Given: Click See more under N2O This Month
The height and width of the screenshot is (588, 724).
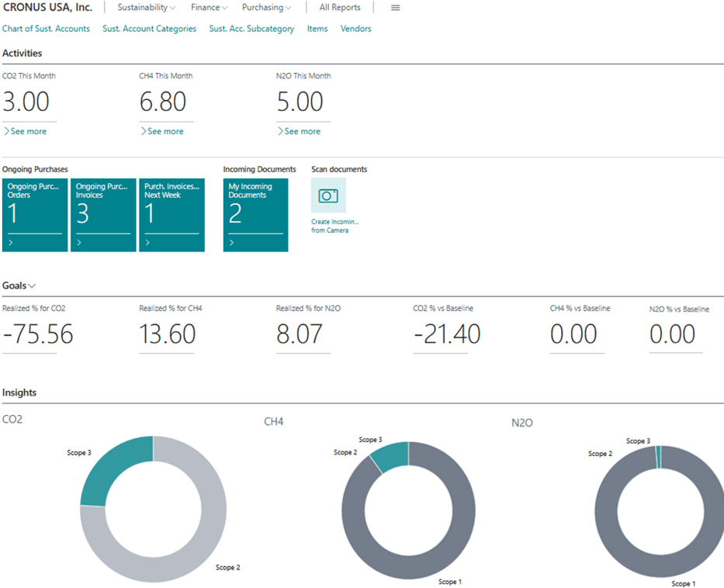Looking at the screenshot, I should pos(299,132).
